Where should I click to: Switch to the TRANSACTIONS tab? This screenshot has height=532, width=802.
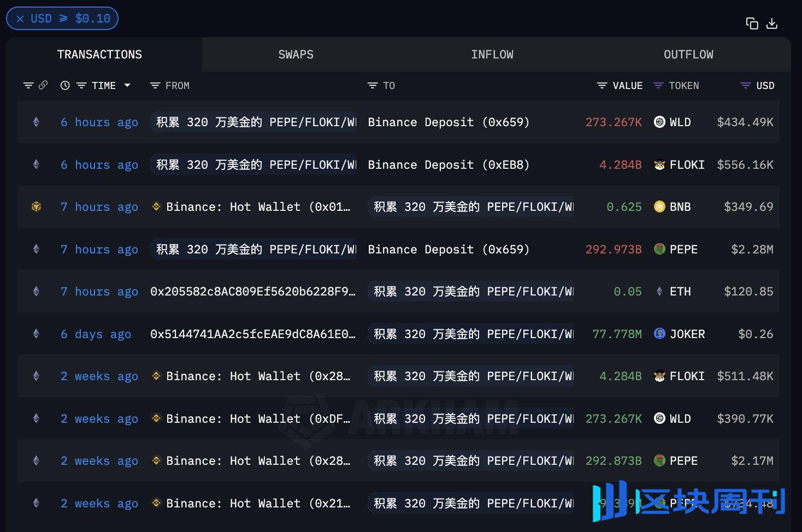point(99,55)
